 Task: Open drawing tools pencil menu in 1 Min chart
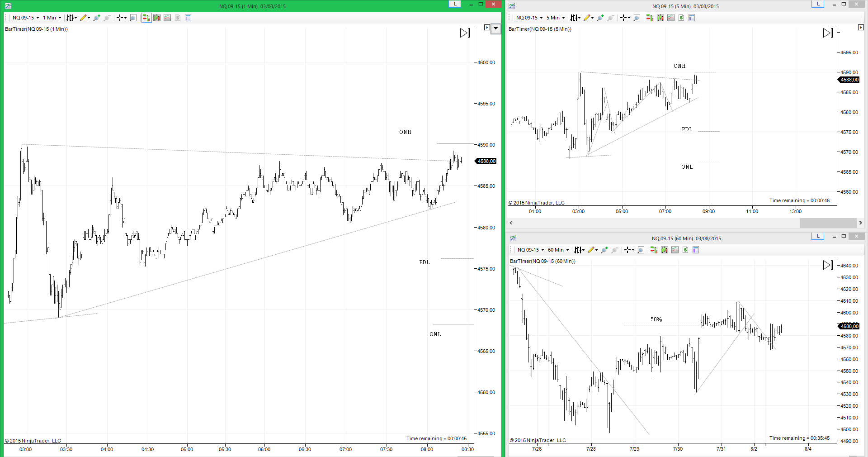click(85, 18)
